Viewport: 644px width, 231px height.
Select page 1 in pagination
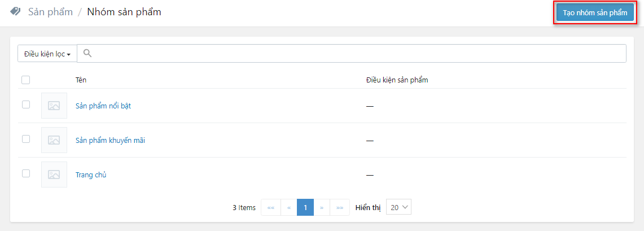(x=305, y=207)
